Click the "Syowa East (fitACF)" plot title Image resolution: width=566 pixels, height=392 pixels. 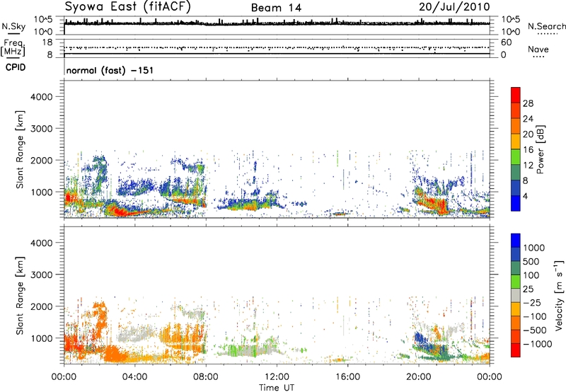click(127, 7)
